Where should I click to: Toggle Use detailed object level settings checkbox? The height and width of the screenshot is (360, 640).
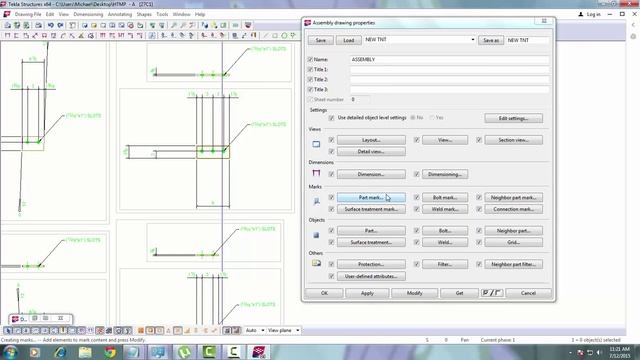[x=331, y=118]
